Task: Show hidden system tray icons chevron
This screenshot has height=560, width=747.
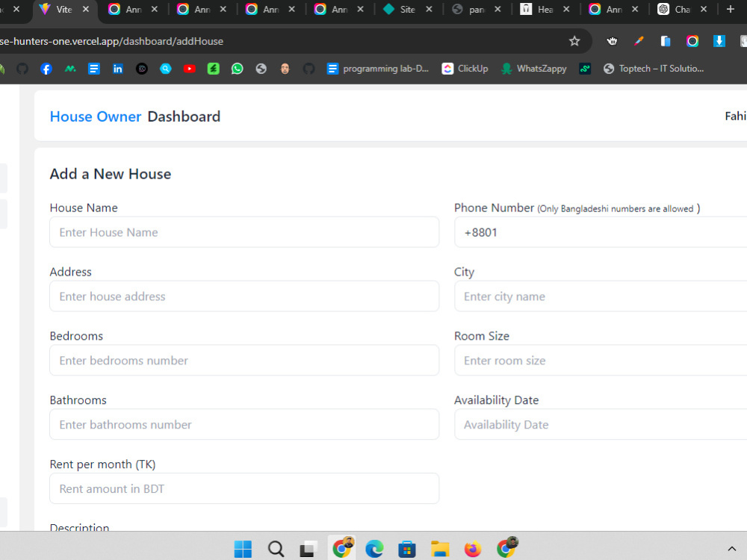Action: [732, 549]
